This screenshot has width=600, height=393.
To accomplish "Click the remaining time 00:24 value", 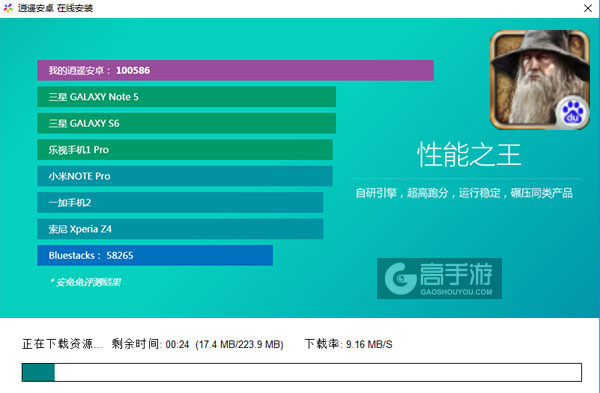I will pyautogui.click(x=177, y=345).
